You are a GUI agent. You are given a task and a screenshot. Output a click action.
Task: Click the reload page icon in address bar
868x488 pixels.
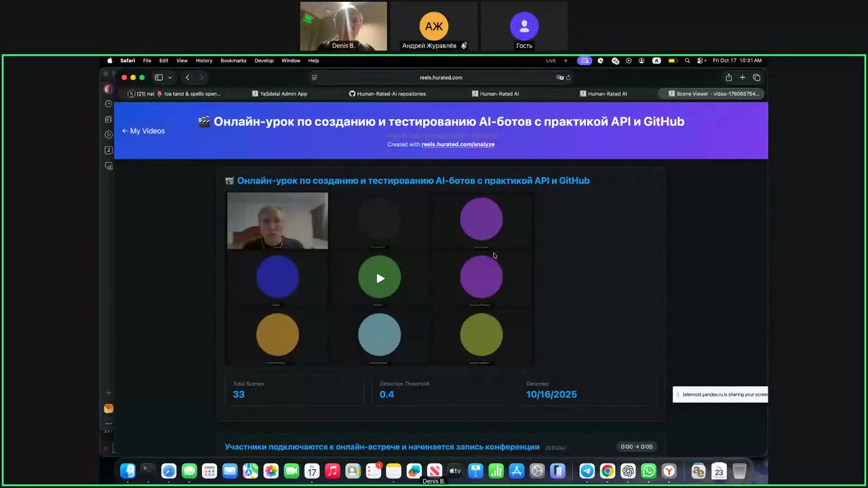tap(568, 77)
